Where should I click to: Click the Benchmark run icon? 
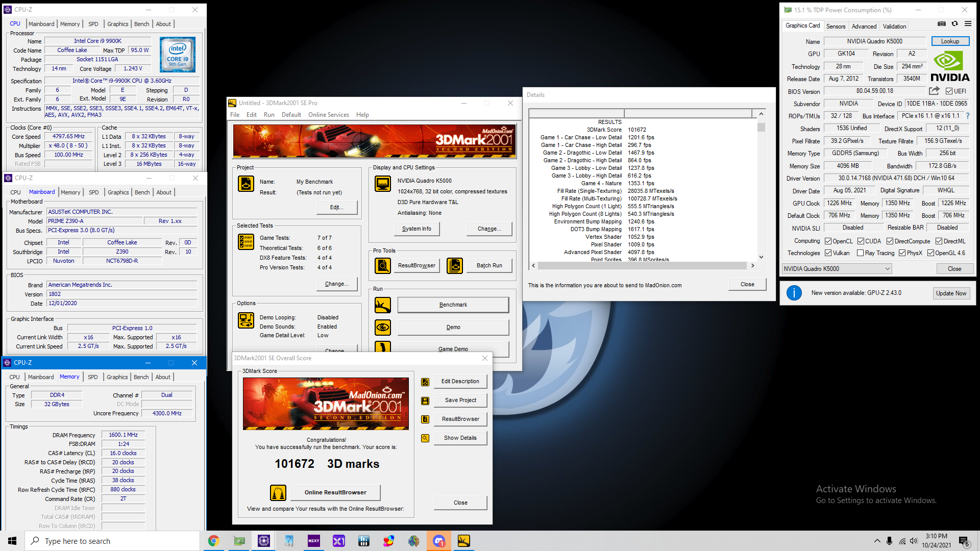(x=383, y=305)
